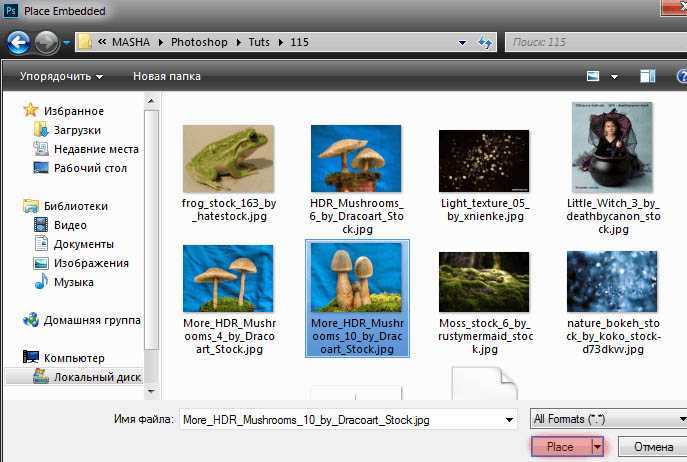The width and height of the screenshot is (687, 462).
Task: Click the search field Поиск: 115
Action: click(x=596, y=42)
